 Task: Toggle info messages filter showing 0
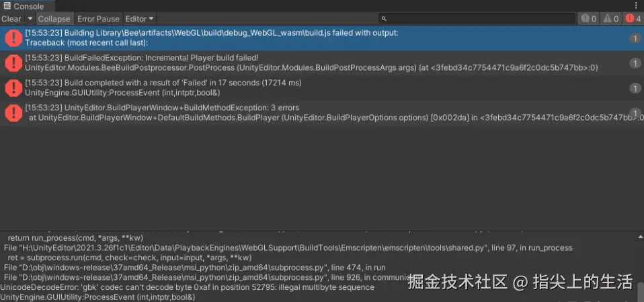589,19
